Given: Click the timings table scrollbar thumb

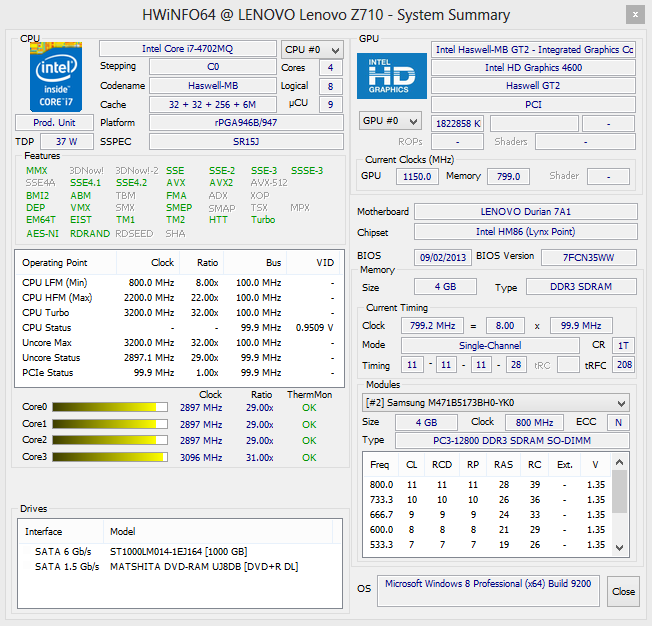Looking at the screenshot, I should pos(620,492).
